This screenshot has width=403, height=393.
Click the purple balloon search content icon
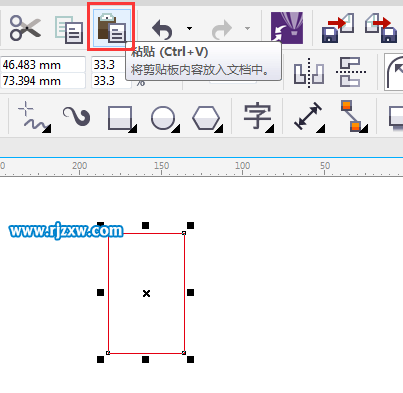tap(287, 28)
